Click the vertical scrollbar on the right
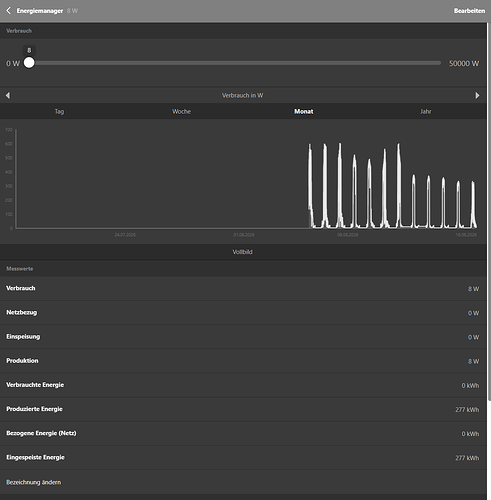 coord(489,212)
